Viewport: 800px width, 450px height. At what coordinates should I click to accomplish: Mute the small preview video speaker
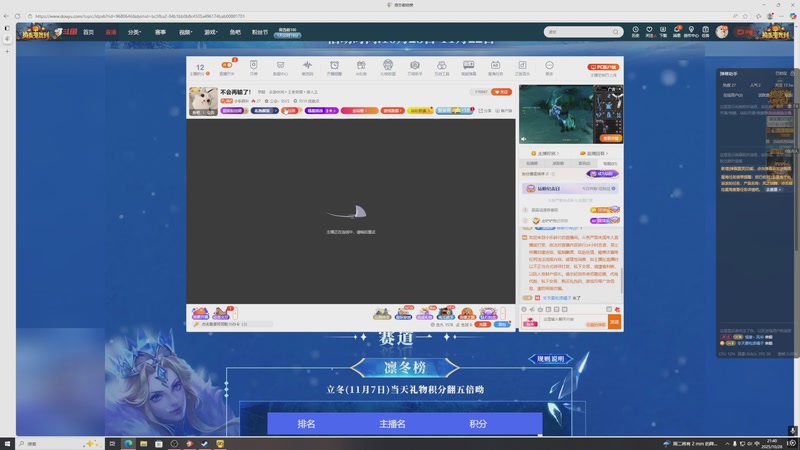point(523,139)
